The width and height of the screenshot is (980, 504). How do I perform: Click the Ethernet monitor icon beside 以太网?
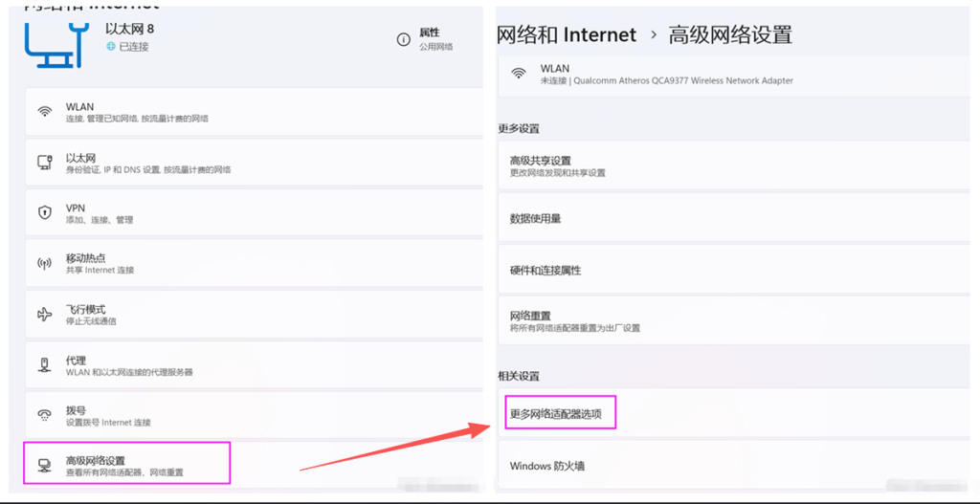click(44, 163)
